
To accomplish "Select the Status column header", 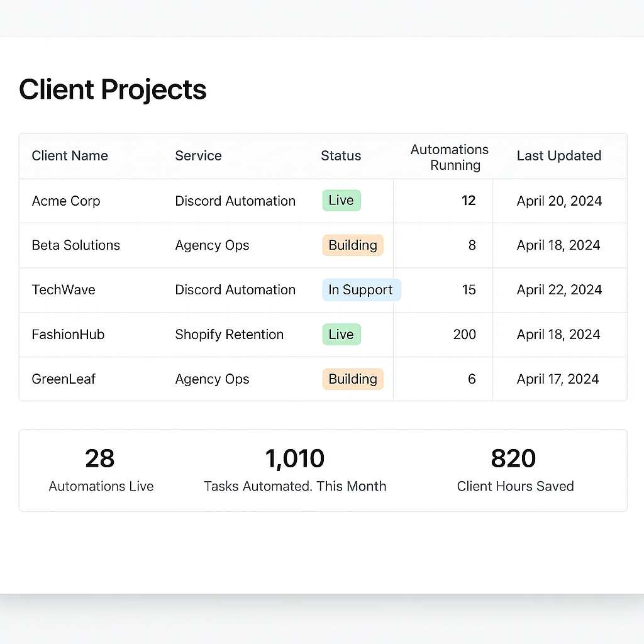I will tap(341, 156).
